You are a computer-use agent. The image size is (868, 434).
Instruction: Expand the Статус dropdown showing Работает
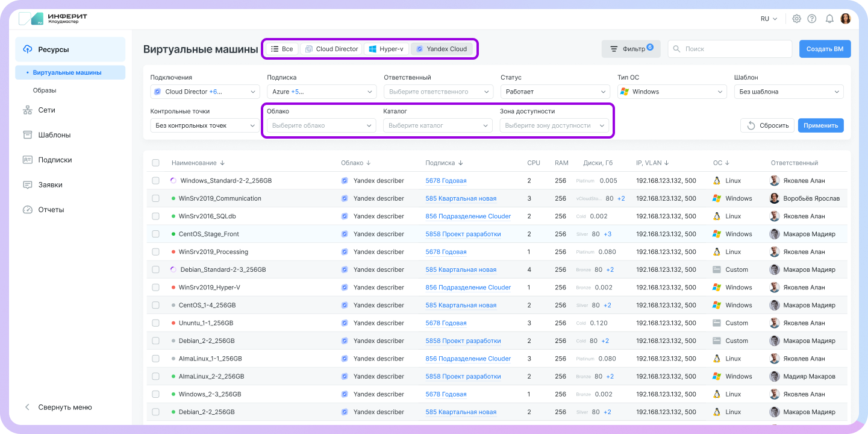click(x=555, y=92)
